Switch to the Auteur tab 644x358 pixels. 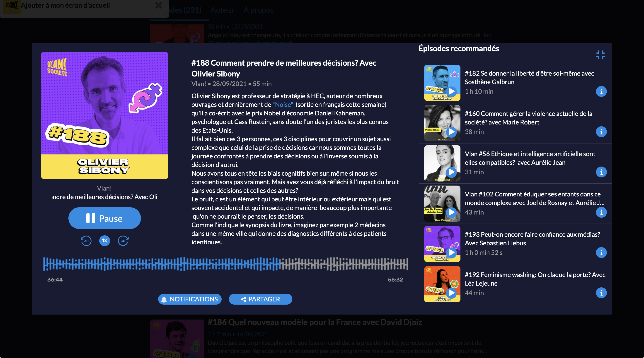pos(222,10)
